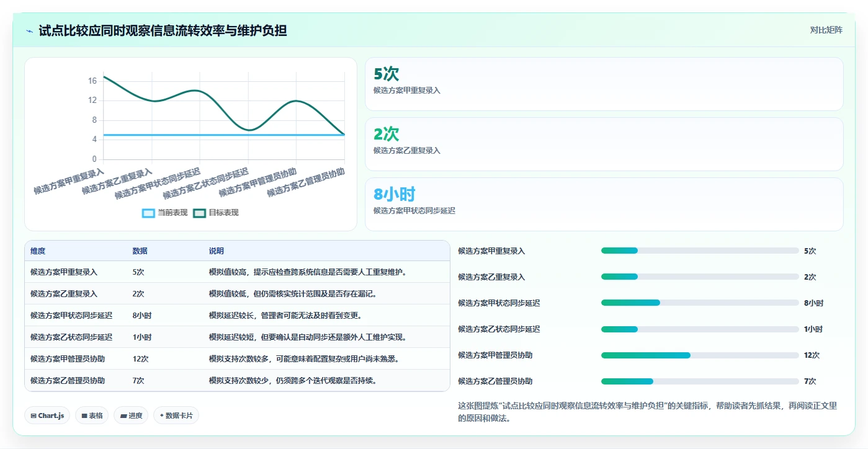Click the 2次 data card
This screenshot has width=868, height=449.
click(x=604, y=144)
